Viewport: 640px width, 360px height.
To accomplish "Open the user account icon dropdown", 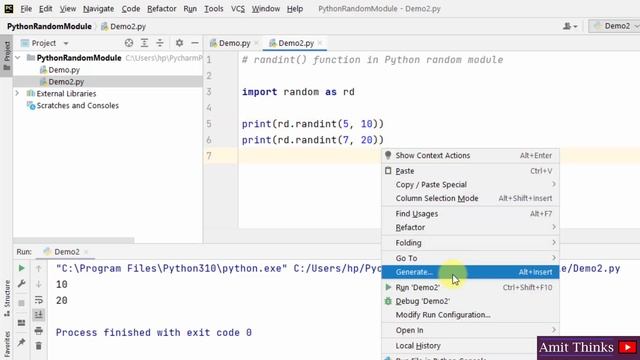I will [570, 26].
